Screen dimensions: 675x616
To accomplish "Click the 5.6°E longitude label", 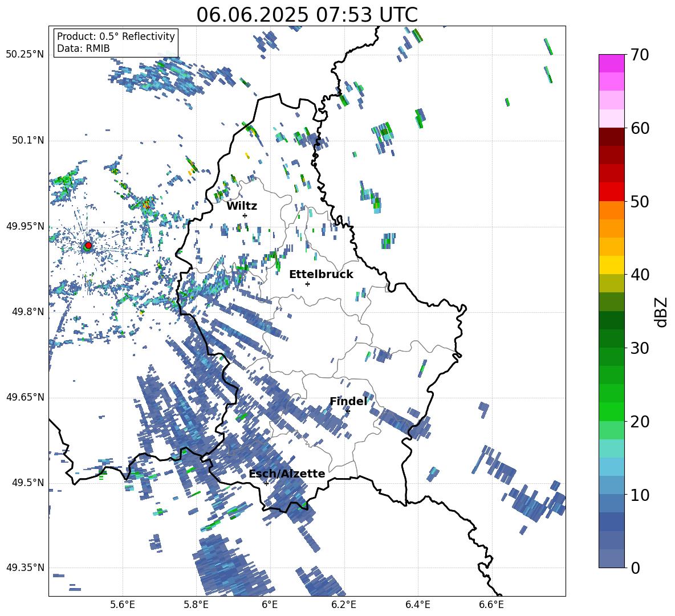I will point(123,605).
